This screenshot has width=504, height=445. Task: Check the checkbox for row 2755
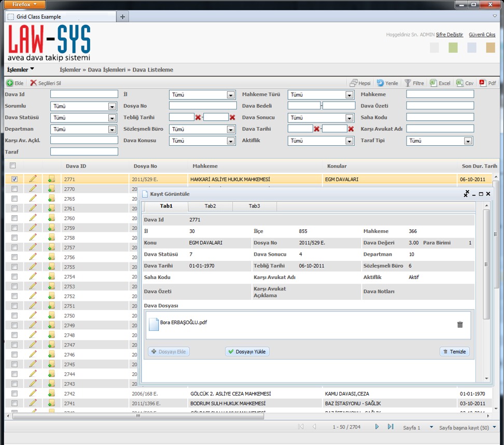point(15,267)
